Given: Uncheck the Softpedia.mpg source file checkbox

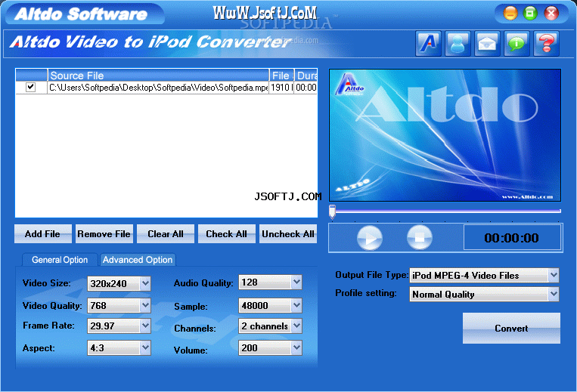Looking at the screenshot, I should [30, 88].
